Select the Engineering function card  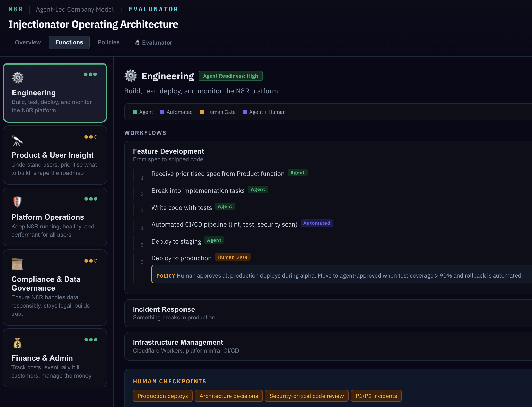point(55,93)
